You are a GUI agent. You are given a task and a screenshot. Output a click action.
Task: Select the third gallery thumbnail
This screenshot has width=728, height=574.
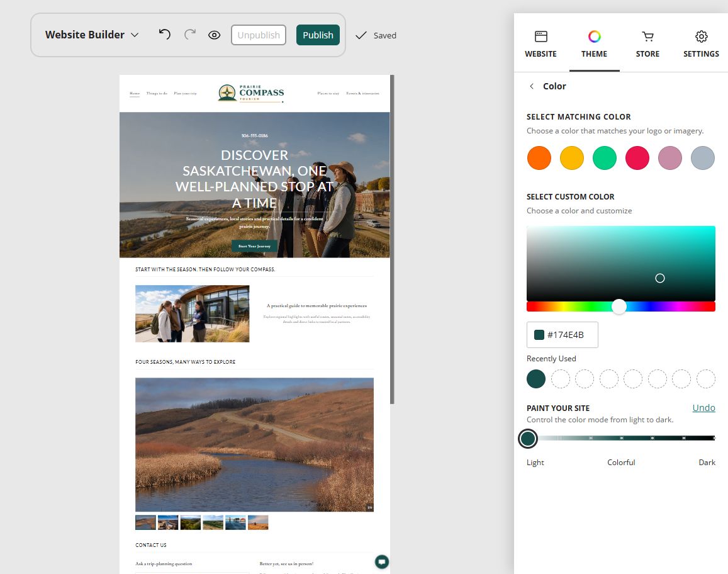[191, 522]
